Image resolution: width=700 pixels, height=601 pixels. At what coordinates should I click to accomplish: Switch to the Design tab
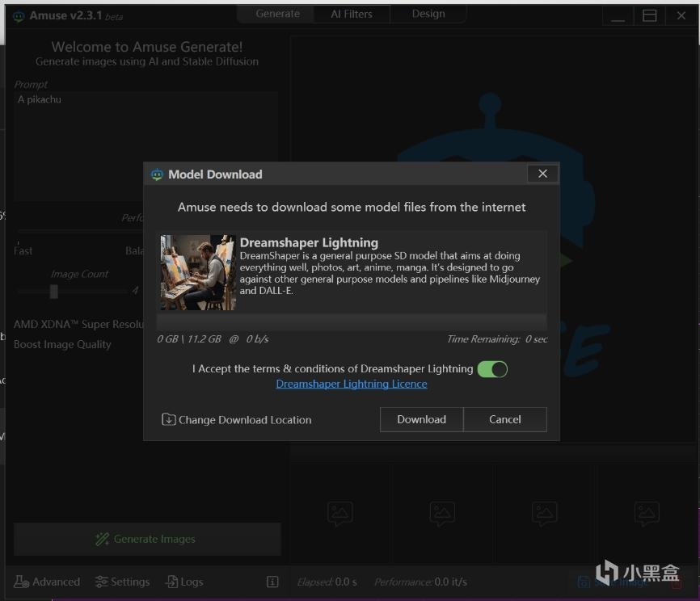[428, 14]
